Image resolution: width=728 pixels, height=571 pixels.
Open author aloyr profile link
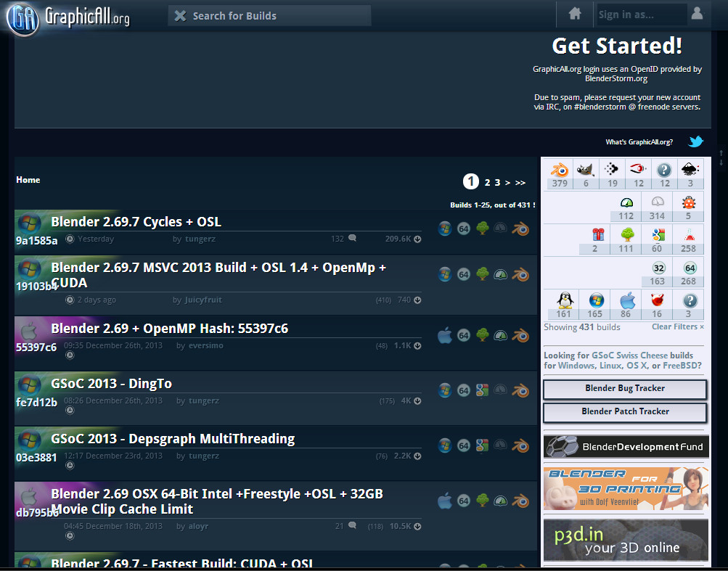point(198,527)
